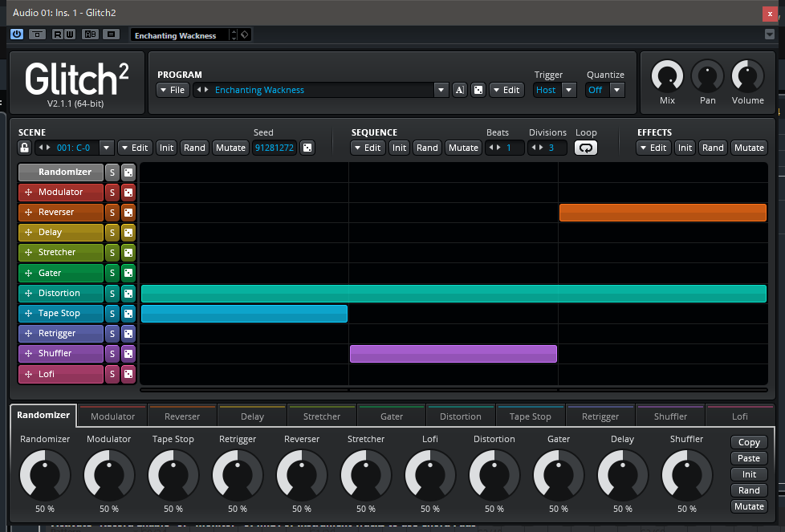Solo the Reverser effect with S button
Image resolution: width=785 pixels, height=532 pixels.
[112, 212]
